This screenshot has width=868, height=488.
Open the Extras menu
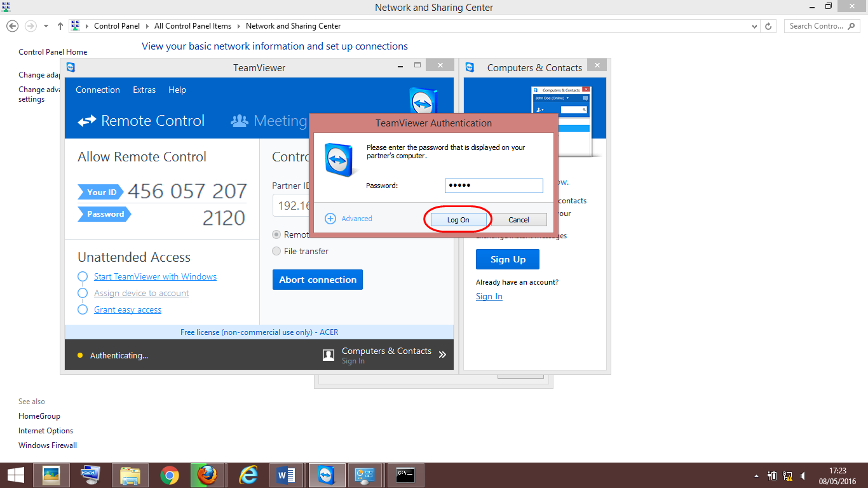[144, 90]
